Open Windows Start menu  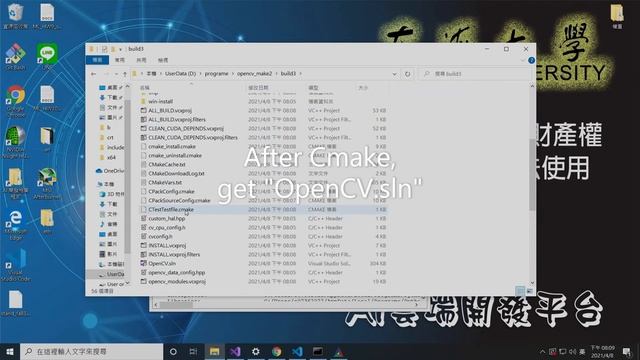(10, 351)
